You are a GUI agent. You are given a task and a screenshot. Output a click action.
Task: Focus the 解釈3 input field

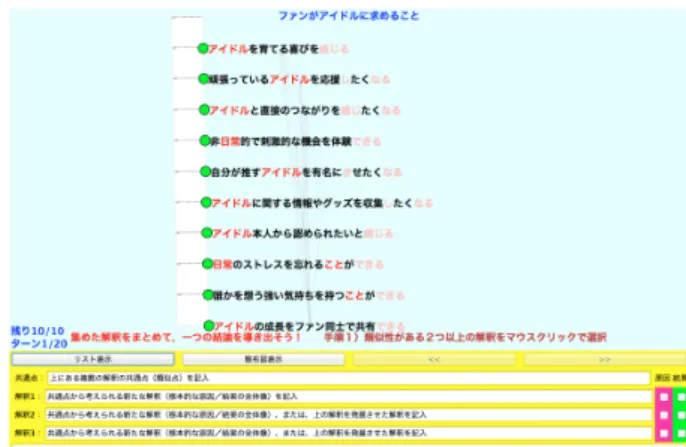pos(349,433)
